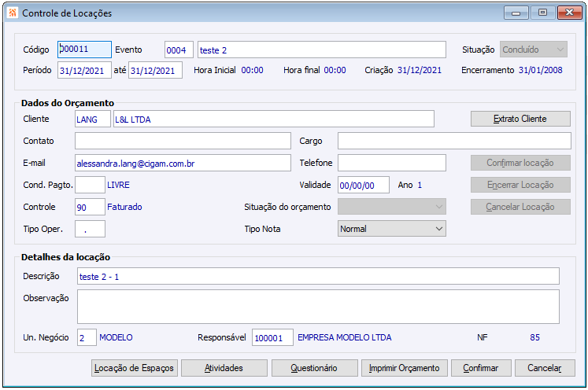Screen dimensions: 588x390
Task: Select the Período start date field
Action: tap(84, 70)
